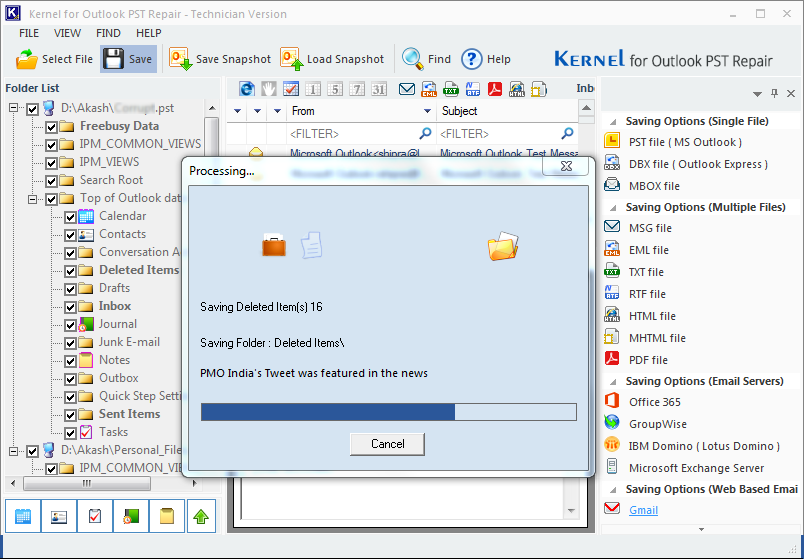Uncheck the Freebusy Data folder checkbox
The width and height of the screenshot is (804, 559).
(x=51, y=127)
